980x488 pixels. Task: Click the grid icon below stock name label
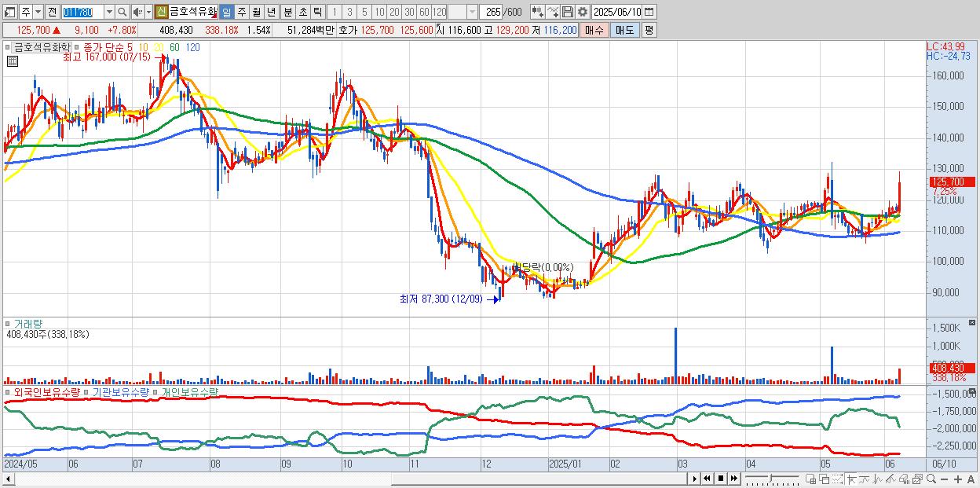(12, 61)
